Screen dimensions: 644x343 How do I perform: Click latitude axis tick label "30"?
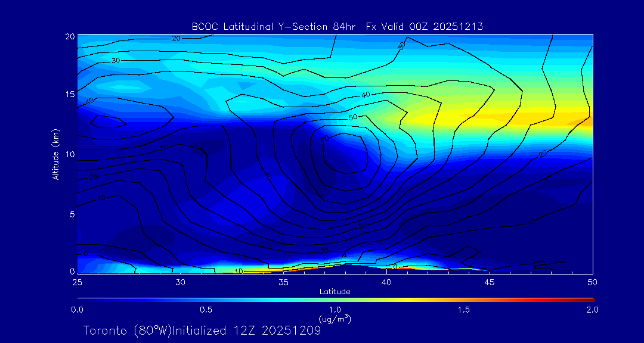pyautogui.click(x=180, y=282)
